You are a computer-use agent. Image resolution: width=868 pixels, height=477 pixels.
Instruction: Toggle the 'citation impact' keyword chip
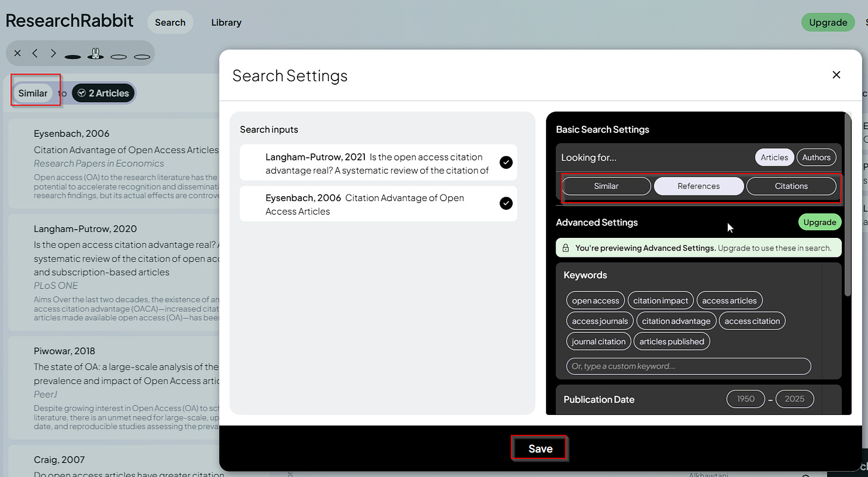click(661, 301)
